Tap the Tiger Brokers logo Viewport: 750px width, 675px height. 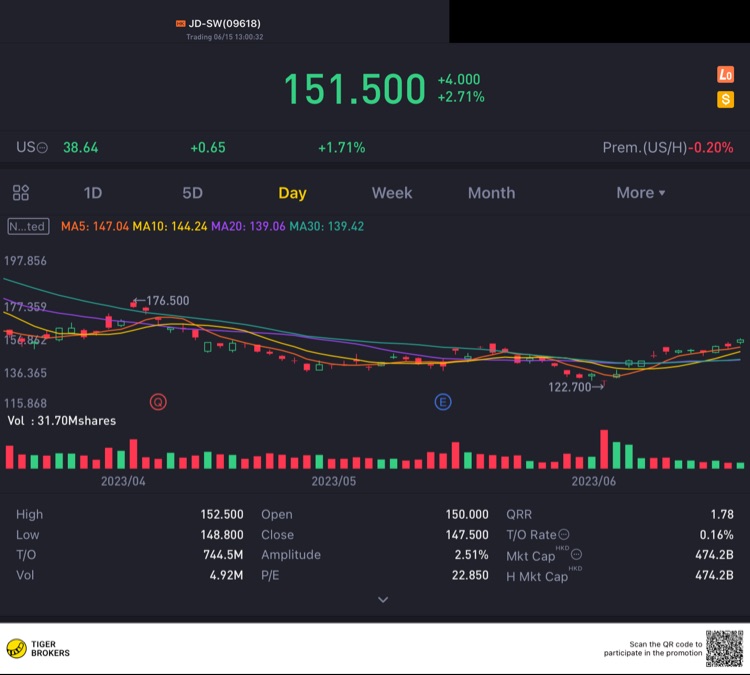click(38, 649)
